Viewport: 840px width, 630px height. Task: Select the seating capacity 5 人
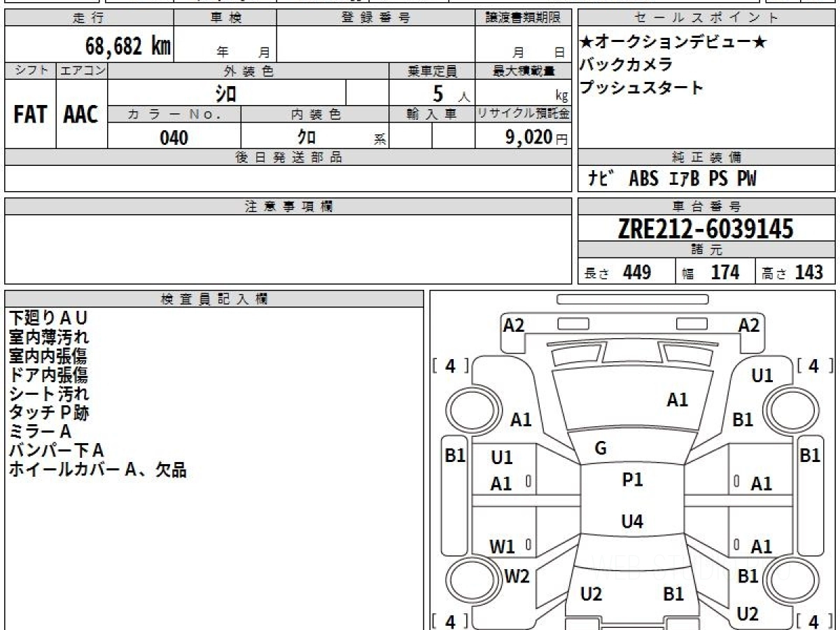point(451,94)
